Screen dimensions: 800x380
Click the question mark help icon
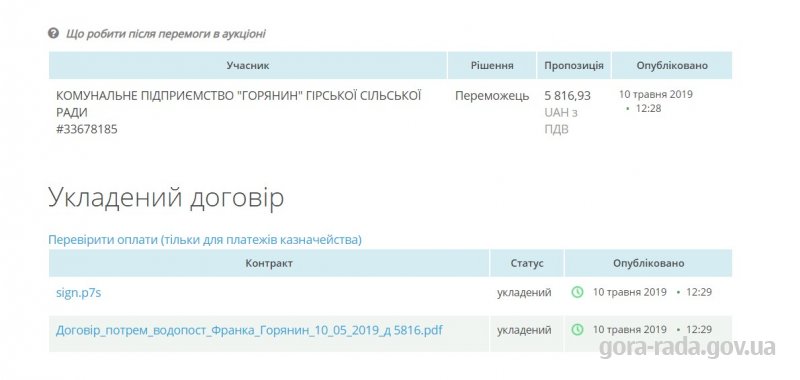[53, 34]
